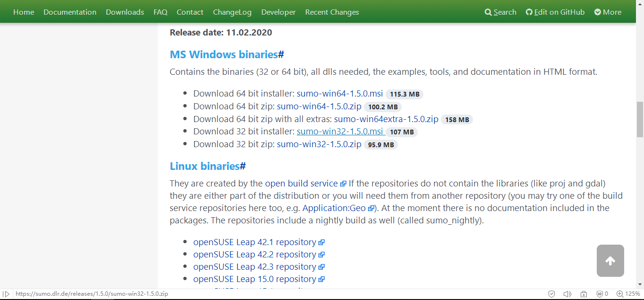Click Edit on GitHub link
Viewport: 644px width, 300px height.
click(x=555, y=12)
